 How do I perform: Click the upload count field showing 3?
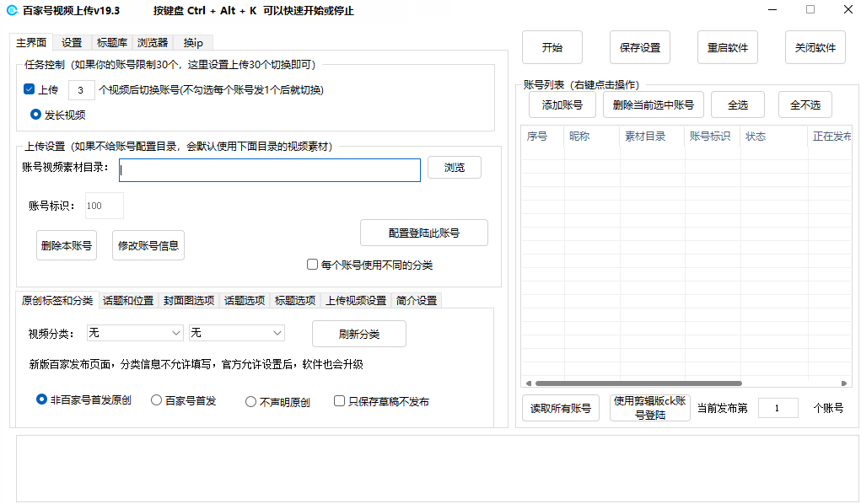coord(81,90)
